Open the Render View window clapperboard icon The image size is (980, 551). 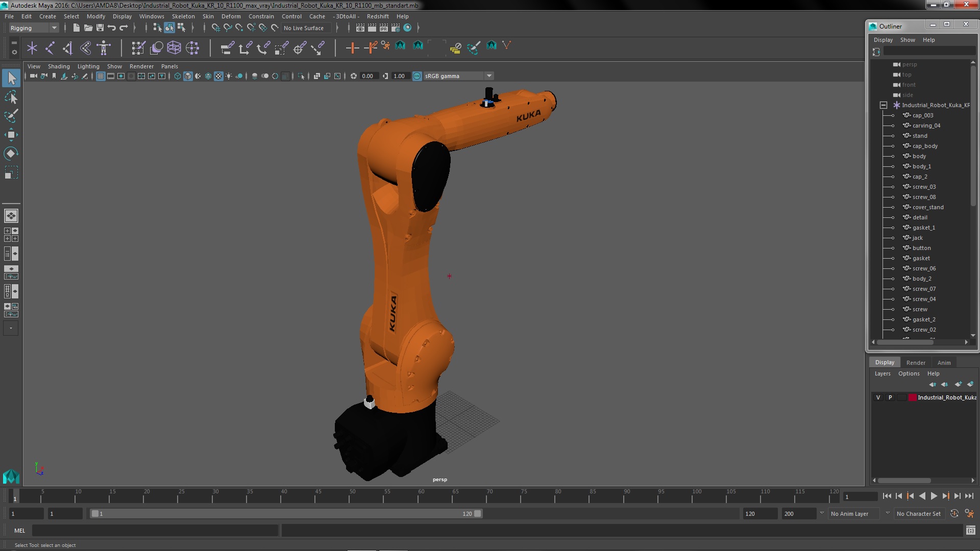pos(360,28)
